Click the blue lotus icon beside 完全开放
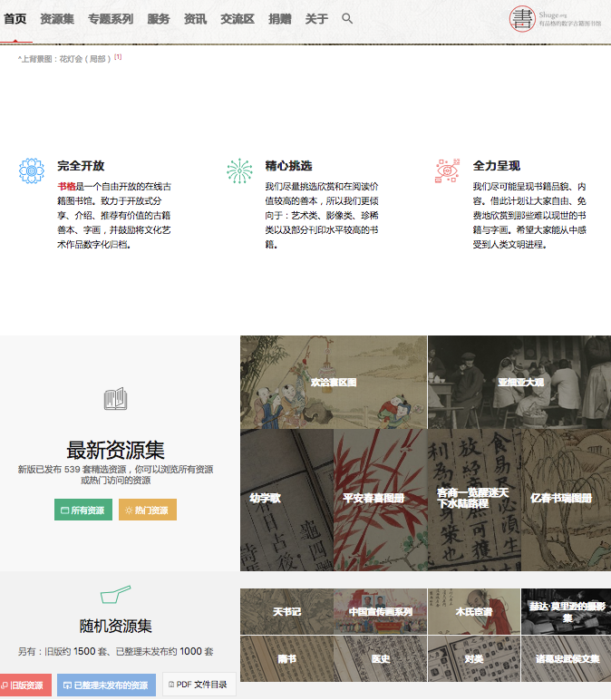This screenshot has height=700, width=611. pyautogui.click(x=32, y=170)
